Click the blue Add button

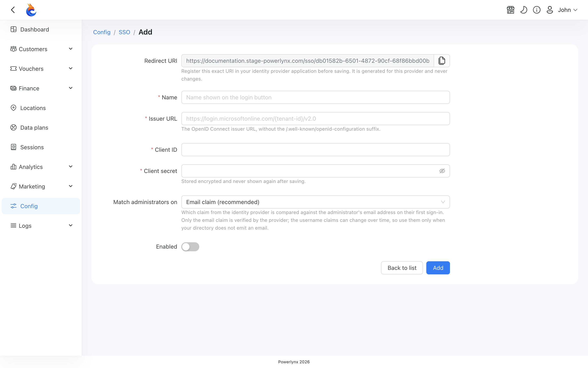(438, 268)
